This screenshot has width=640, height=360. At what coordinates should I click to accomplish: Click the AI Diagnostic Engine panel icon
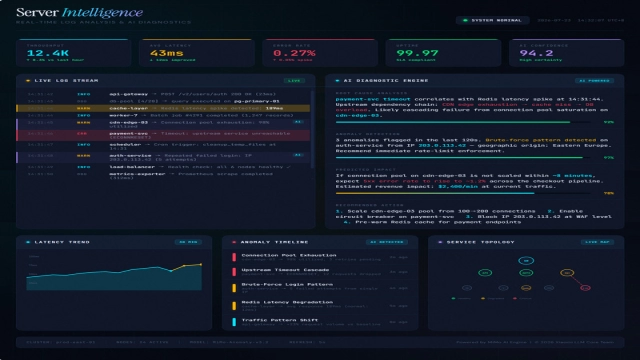(x=337, y=81)
